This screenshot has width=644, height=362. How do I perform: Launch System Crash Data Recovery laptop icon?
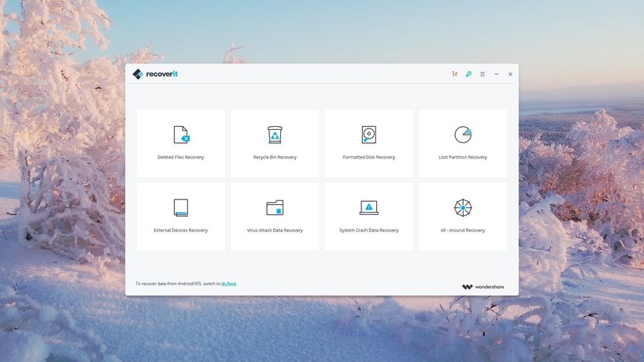pyautogui.click(x=368, y=207)
